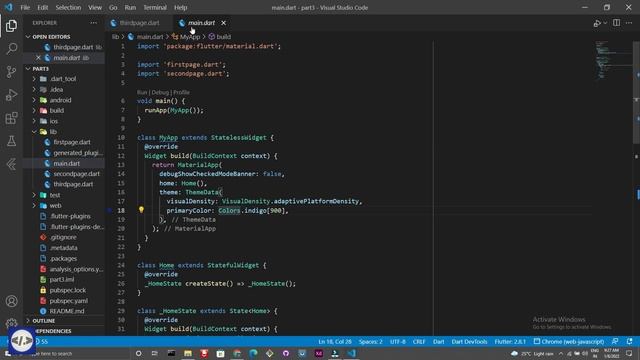The image size is (640, 360).
Task: Change encoding via UTF-8 status item
Action: [x=398, y=341]
